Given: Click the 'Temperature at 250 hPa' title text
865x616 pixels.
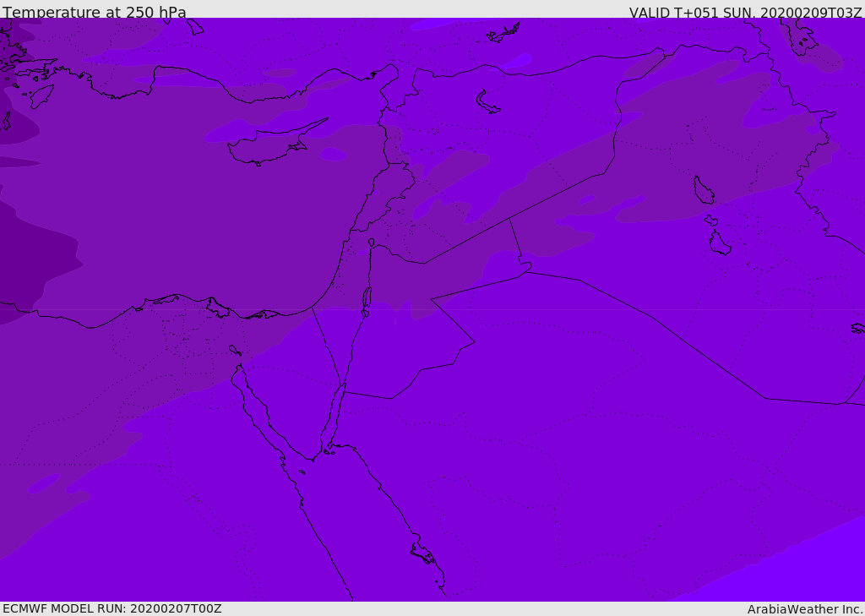Looking at the screenshot, I should (95, 12).
